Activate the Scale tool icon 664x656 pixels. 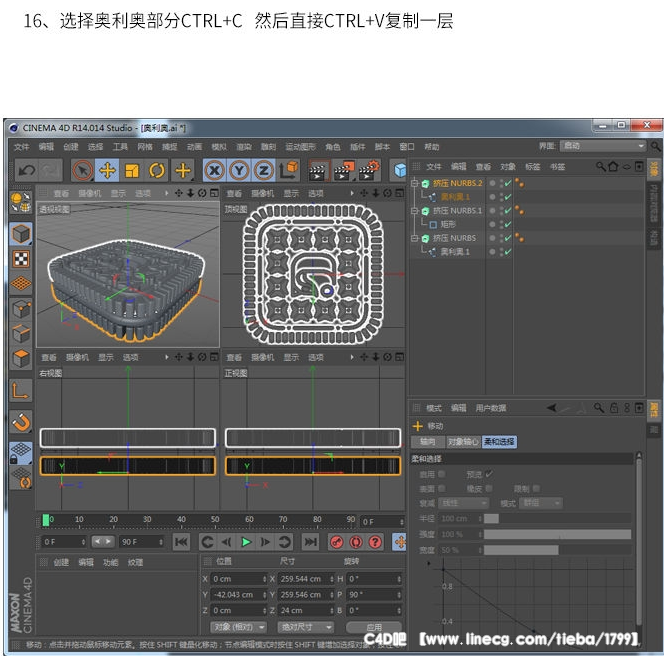[x=132, y=170]
